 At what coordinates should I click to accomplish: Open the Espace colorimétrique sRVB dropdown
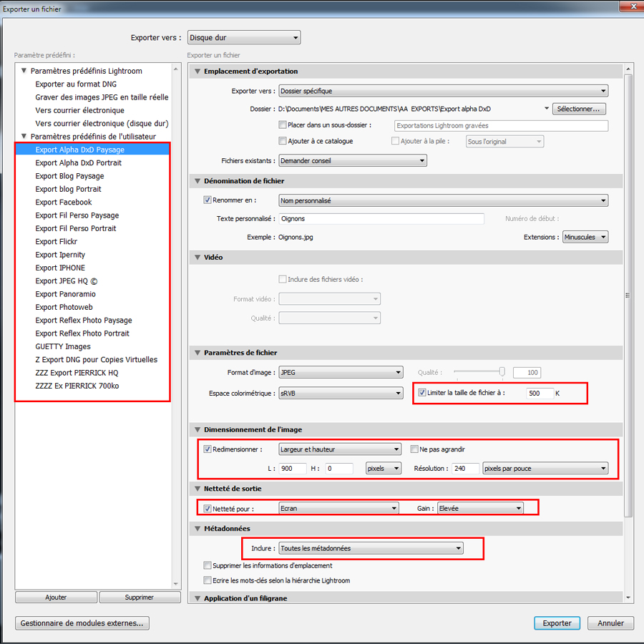(341, 393)
